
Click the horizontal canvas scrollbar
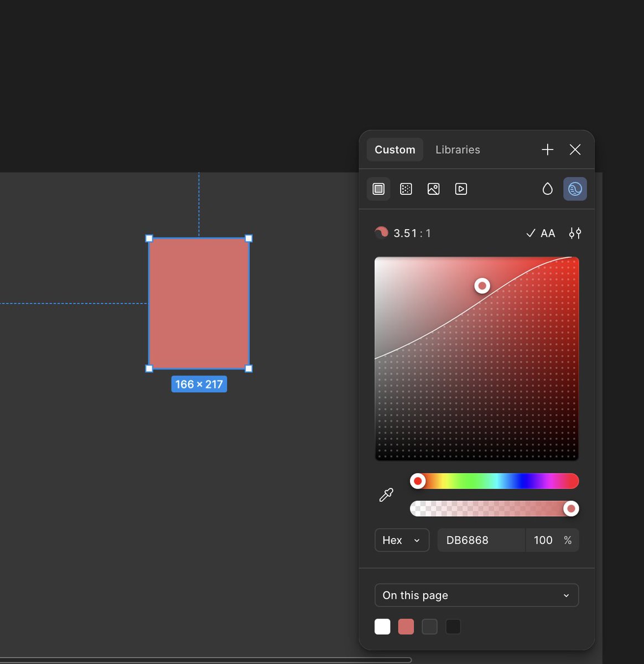pyautogui.click(x=206, y=660)
